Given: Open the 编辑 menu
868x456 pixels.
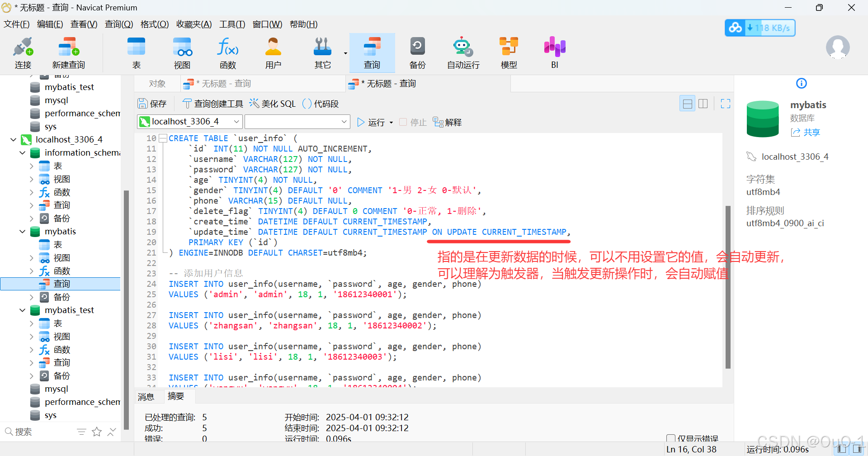Looking at the screenshot, I should point(50,24).
